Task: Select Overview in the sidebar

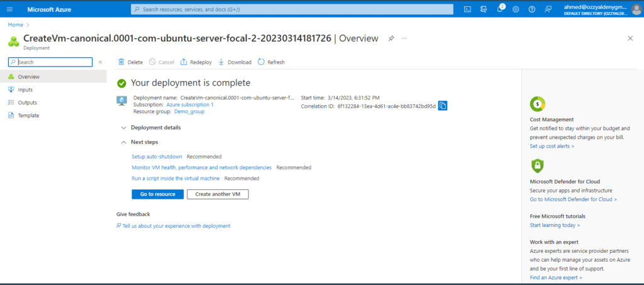Action: pyautogui.click(x=53, y=76)
